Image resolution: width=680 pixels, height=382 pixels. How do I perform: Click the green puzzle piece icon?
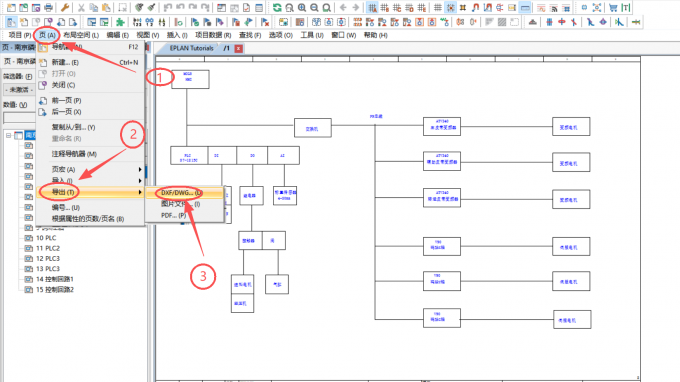(x=120, y=22)
